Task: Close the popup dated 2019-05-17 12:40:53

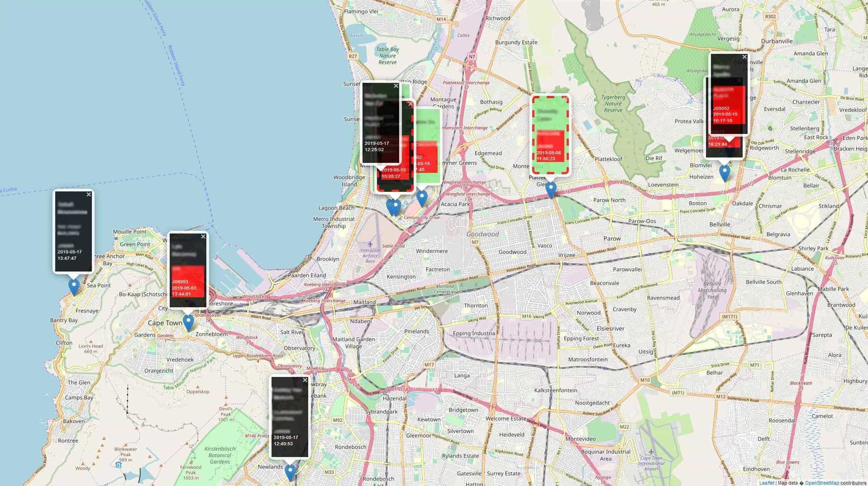Action: coord(305,380)
